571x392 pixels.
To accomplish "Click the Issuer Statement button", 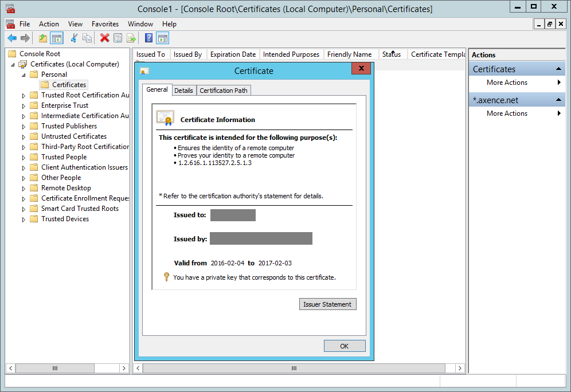I will pos(327,304).
